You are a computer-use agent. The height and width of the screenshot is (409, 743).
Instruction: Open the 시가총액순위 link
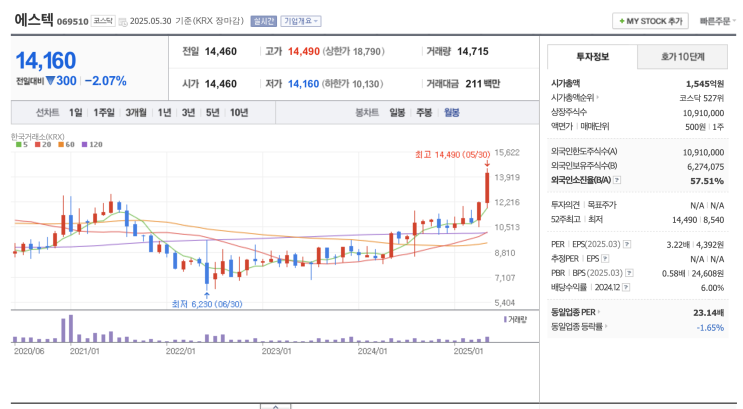(574, 98)
